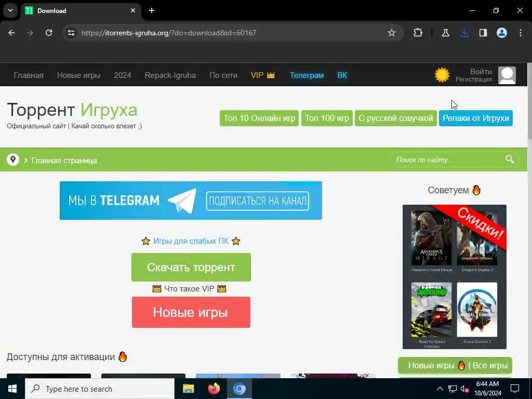Open Need for Speed Unbound cover thumbnail
This screenshot has width=532, height=399.
coord(431,310)
